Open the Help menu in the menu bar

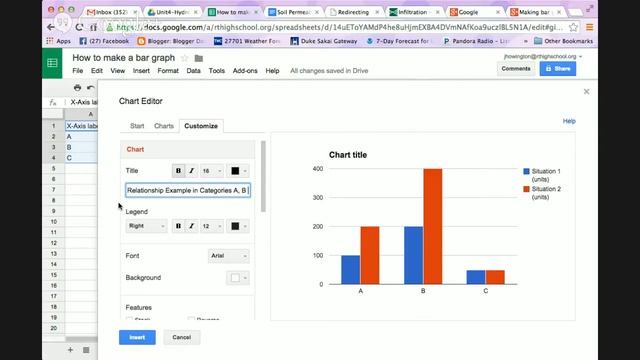[272, 71]
